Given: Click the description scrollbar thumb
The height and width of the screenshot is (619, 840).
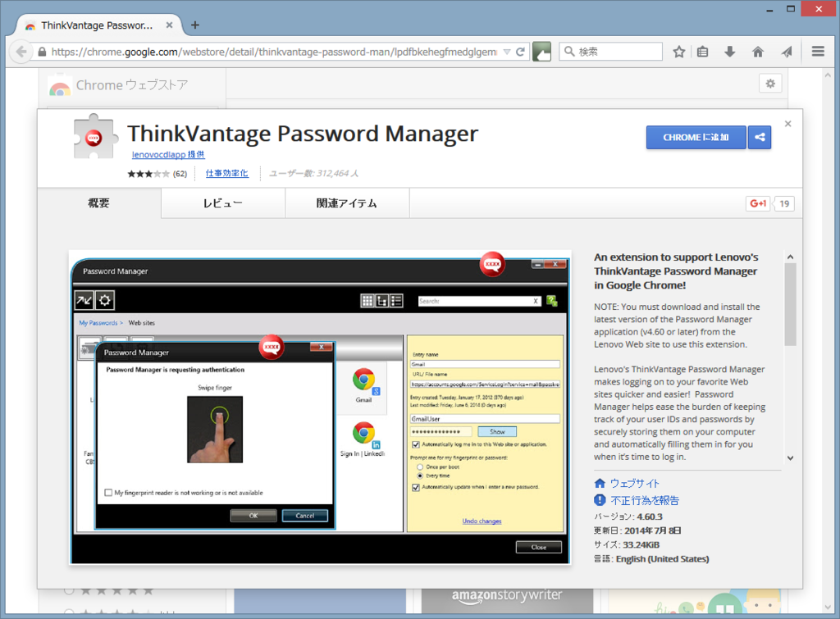Looking at the screenshot, I should coord(790,304).
